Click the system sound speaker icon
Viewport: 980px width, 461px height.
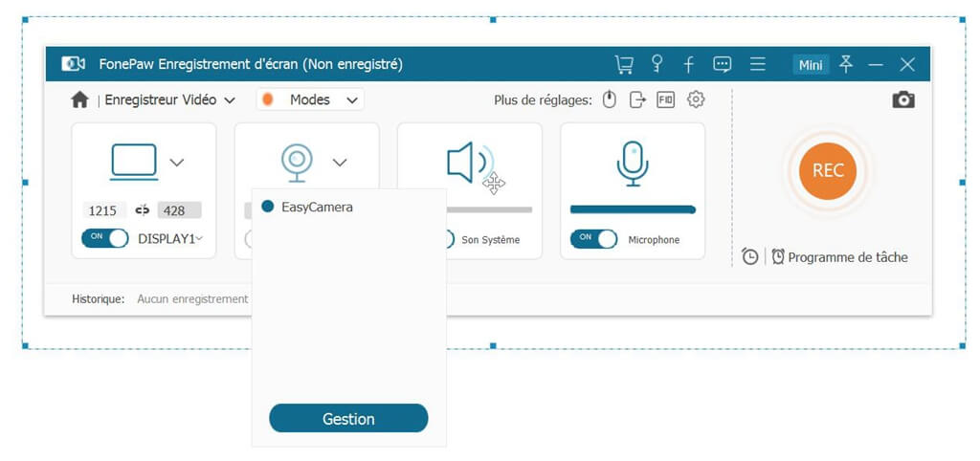pyautogui.click(x=470, y=164)
